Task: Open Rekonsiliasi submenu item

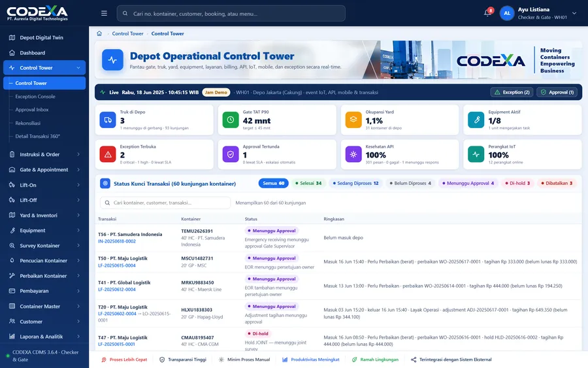Action: tap(27, 123)
